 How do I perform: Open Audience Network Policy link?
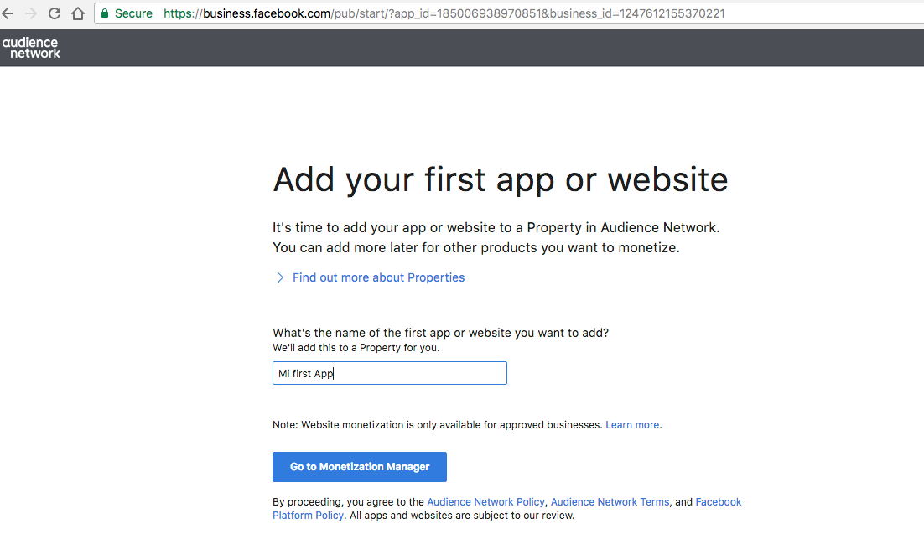point(485,501)
